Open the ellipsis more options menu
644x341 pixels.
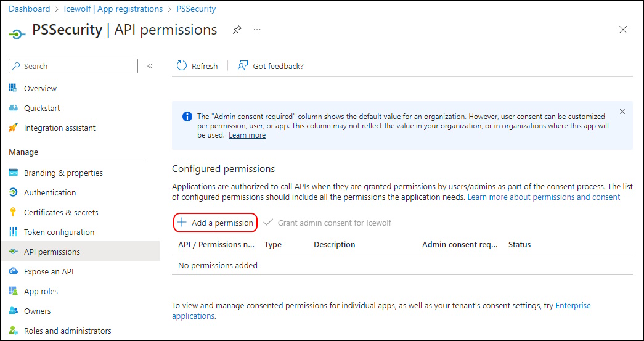pyautogui.click(x=257, y=30)
